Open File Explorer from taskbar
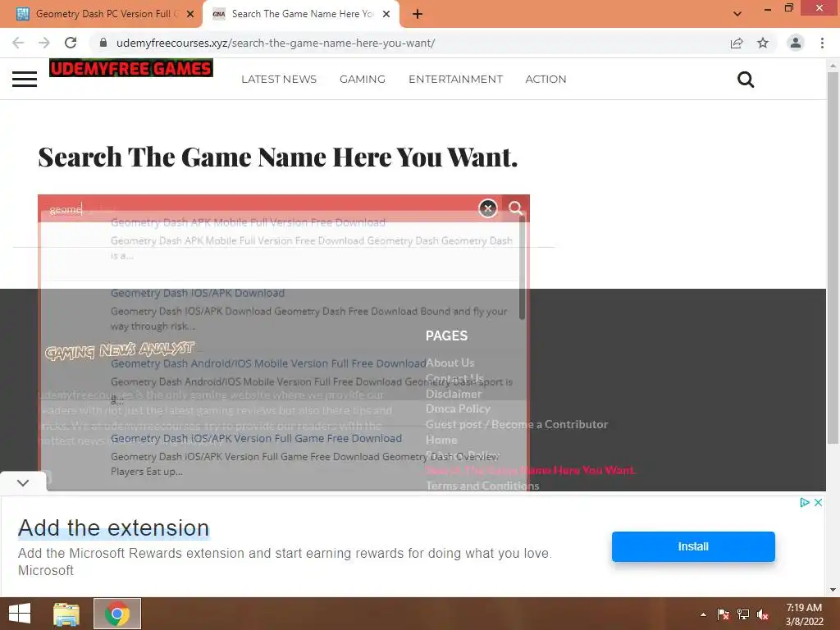This screenshot has height=630, width=840. (x=66, y=614)
